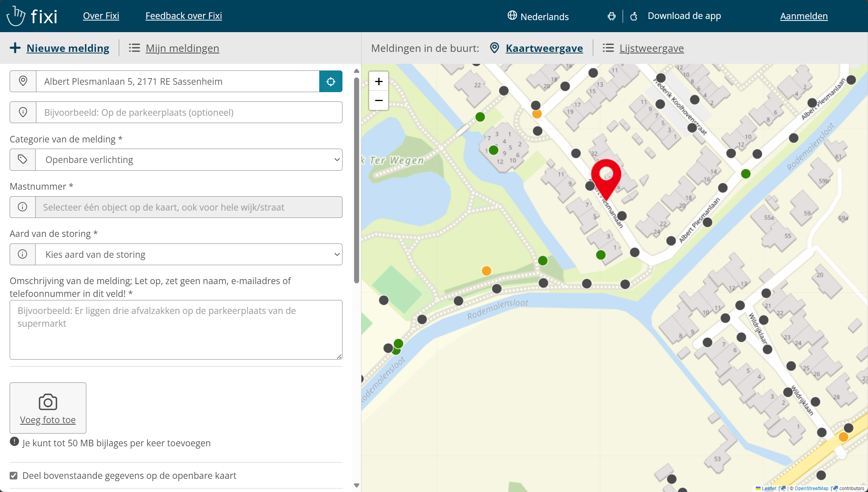This screenshot has height=492, width=868.
Task: Click Aanmelden to sign in
Action: click(x=804, y=16)
